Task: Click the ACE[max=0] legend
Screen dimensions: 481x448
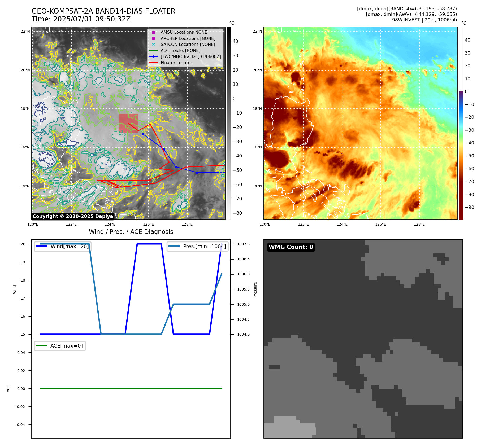Action: pos(60,346)
